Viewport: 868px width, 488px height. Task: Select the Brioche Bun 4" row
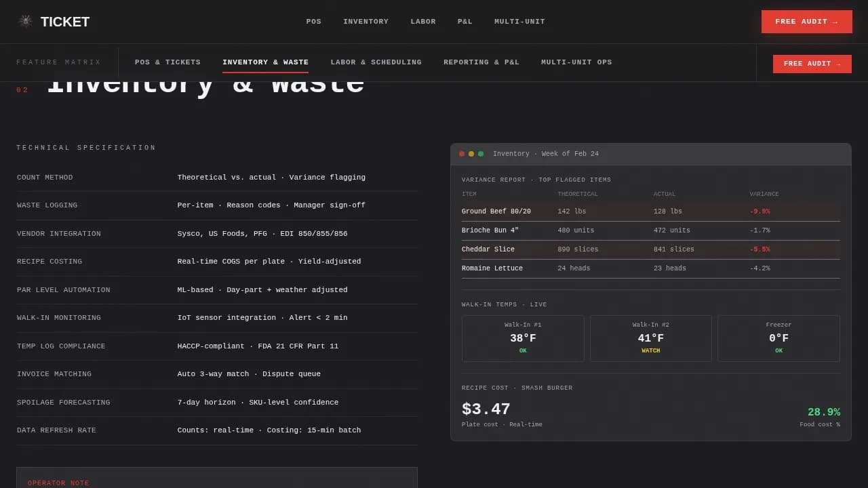coord(651,230)
